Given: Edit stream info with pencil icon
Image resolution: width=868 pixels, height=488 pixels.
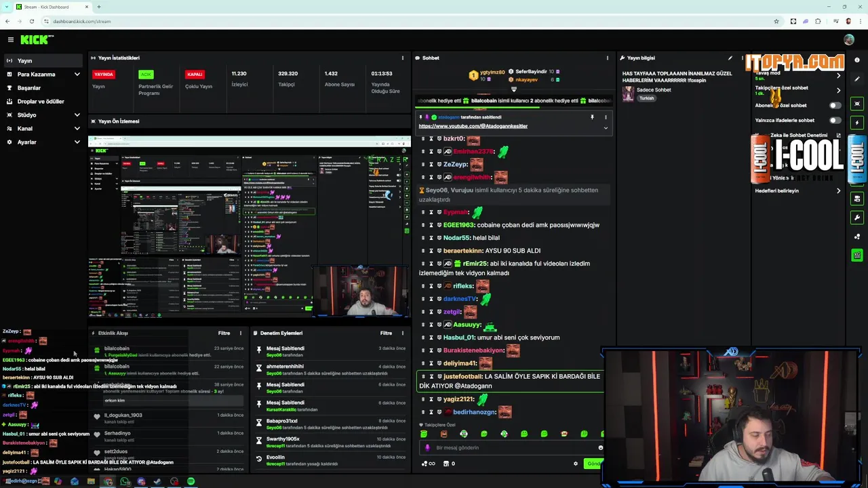Looking at the screenshot, I should pyautogui.click(x=730, y=58).
